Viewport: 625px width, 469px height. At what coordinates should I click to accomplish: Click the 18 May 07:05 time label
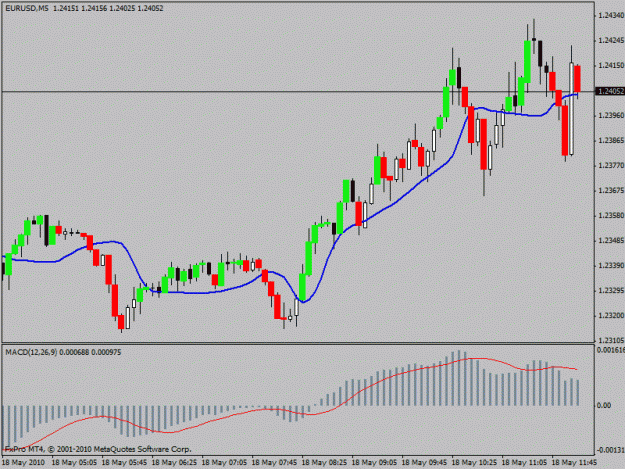pyautogui.click(x=224, y=463)
